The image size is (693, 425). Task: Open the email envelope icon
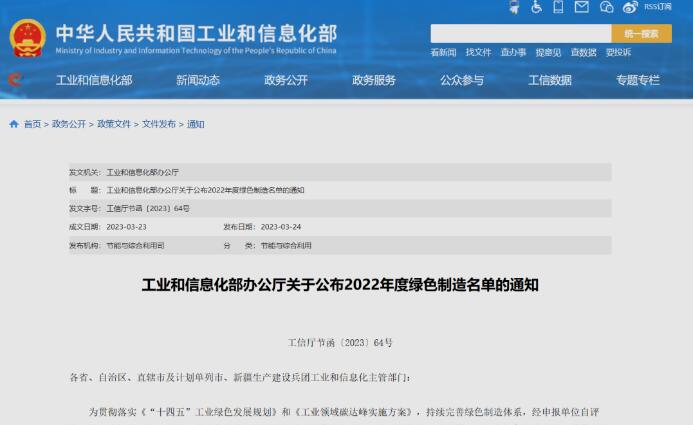582,8
